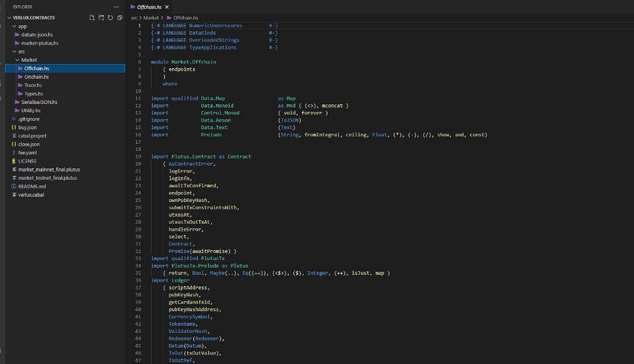Image resolution: width=634 pixels, height=364 pixels.
Task: Open market_testnet_final.plutus file
Action: (x=48, y=178)
